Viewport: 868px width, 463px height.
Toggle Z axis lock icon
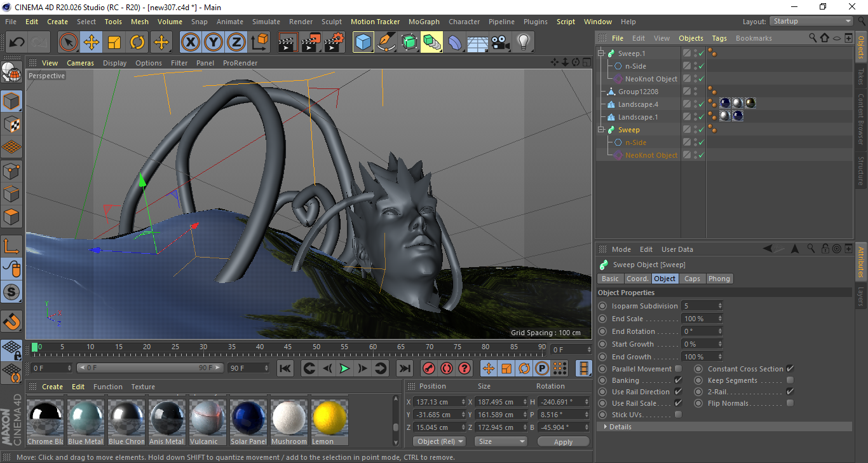236,43
